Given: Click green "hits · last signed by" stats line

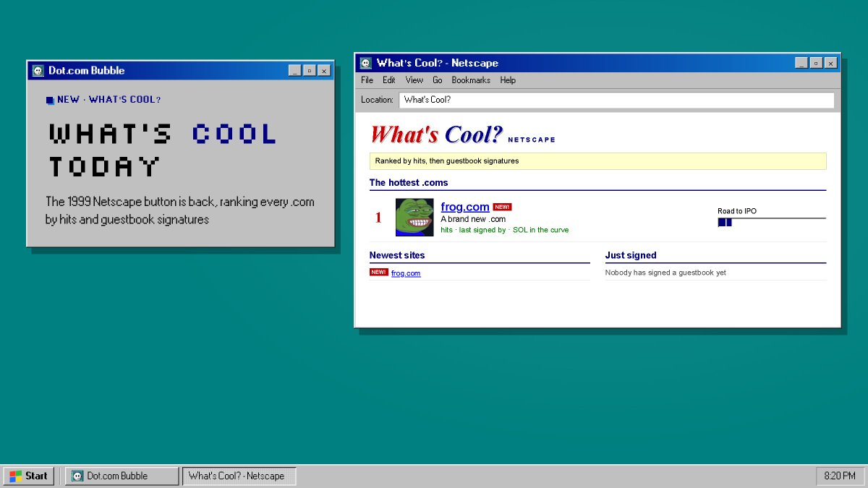Looking at the screenshot, I should pyautogui.click(x=505, y=230).
